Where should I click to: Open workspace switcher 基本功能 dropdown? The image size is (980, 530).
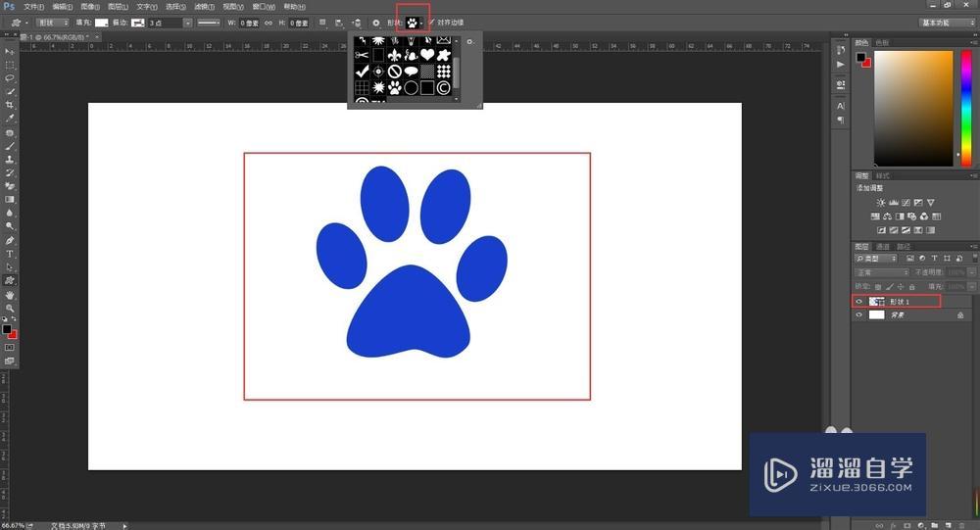pyautogui.click(x=948, y=23)
